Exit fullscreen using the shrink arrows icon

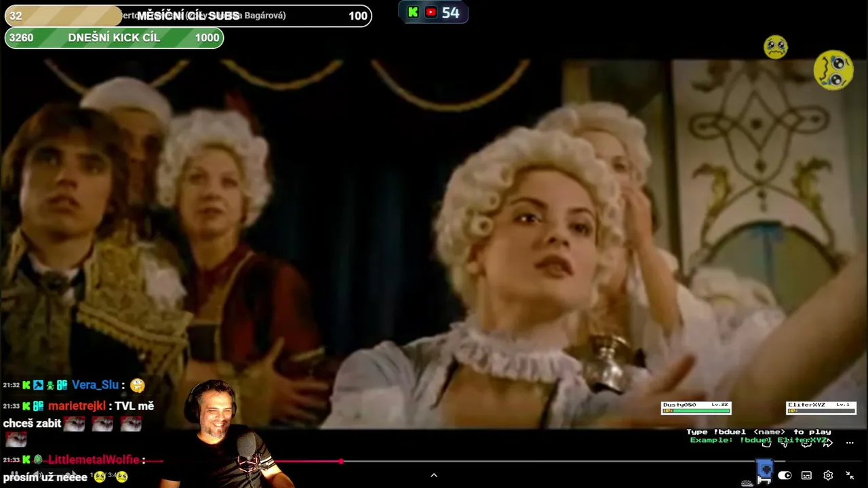click(x=850, y=476)
